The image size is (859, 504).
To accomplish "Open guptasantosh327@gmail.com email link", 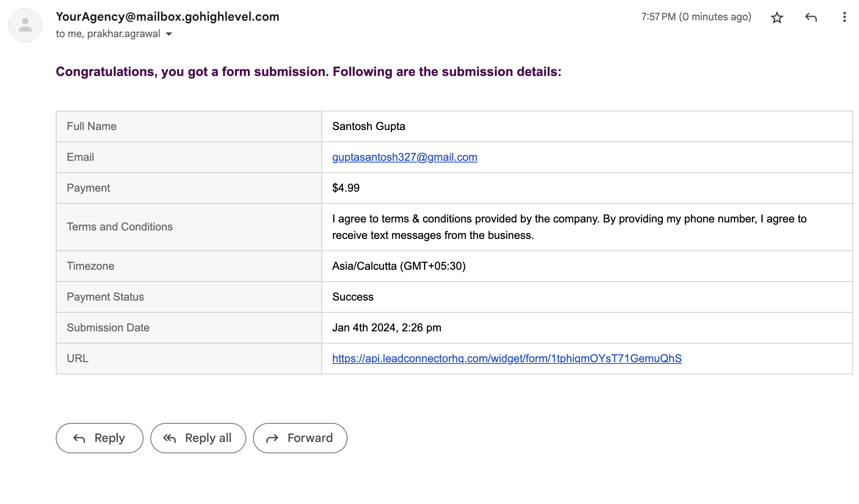I will click(405, 157).
